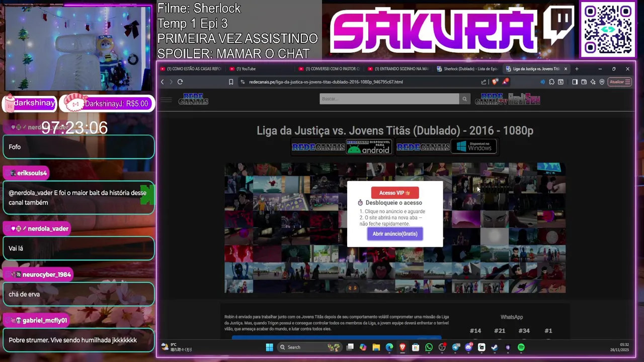The image size is (644, 362).
Task: Select #14 under WhatsApp
Action: [475, 331]
